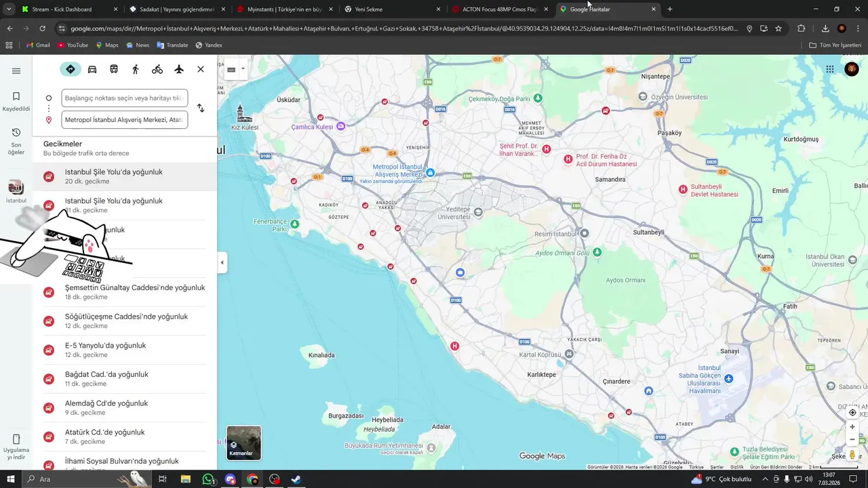The height and width of the screenshot is (488, 868).
Task: Open Gmail bookmark
Action: click(x=38, y=45)
